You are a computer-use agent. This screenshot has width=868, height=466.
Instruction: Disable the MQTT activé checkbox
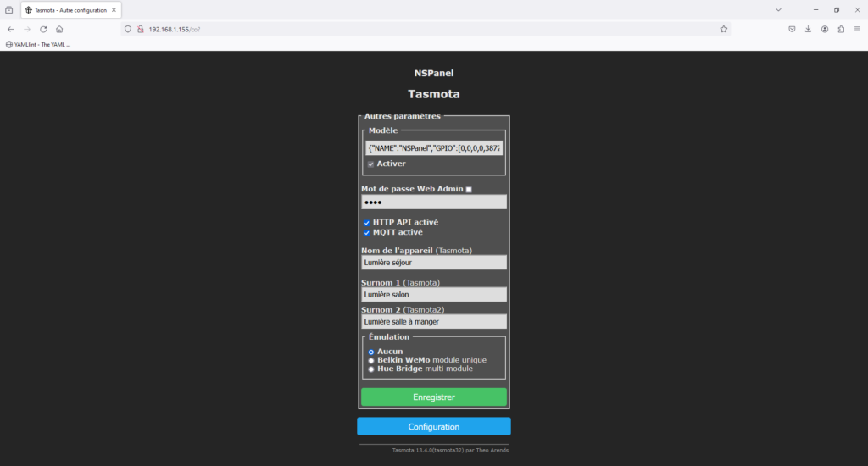366,232
